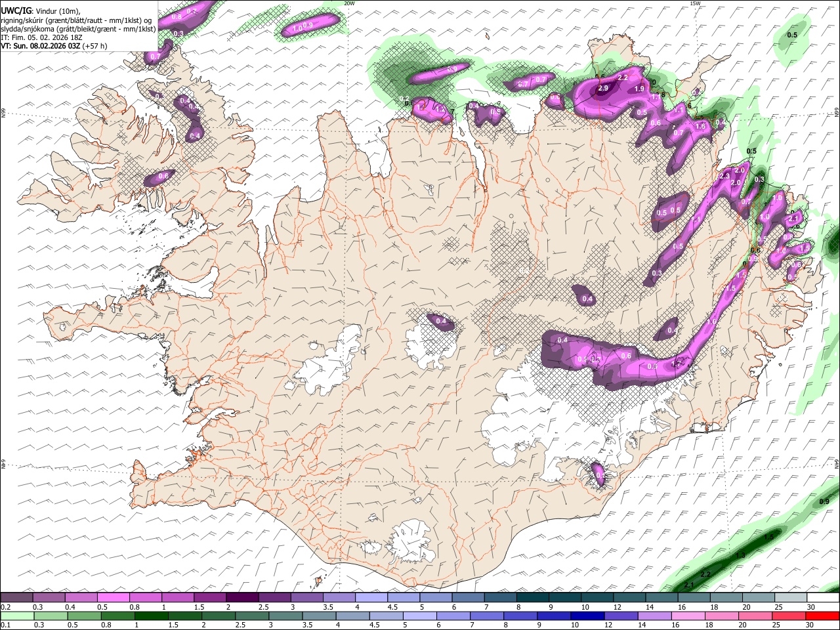Select top-row dark teal swatch between 8 and 9
This screenshot has width=840, height=630.
(x=532, y=598)
